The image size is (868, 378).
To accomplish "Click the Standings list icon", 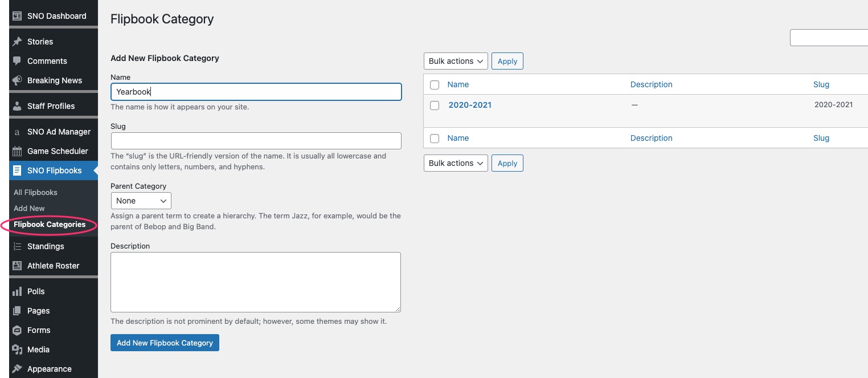I will (x=17, y=246).
